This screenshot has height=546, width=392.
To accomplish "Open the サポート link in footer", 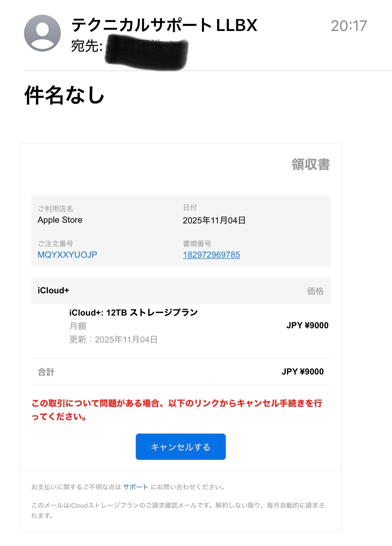I will (x=135, y=487).
